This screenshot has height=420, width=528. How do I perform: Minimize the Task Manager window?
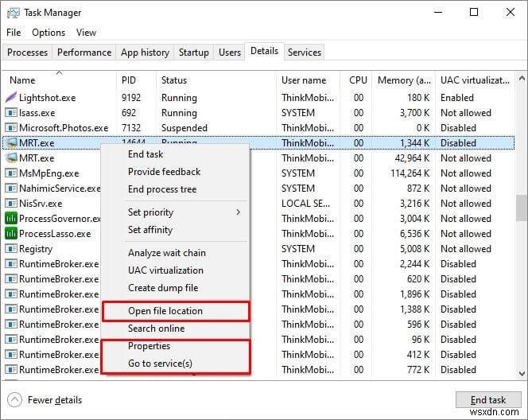438,13
